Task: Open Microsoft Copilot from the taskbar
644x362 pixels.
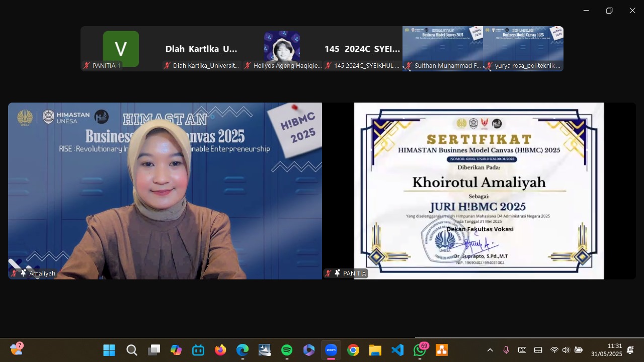Action: tap(176, 350)
